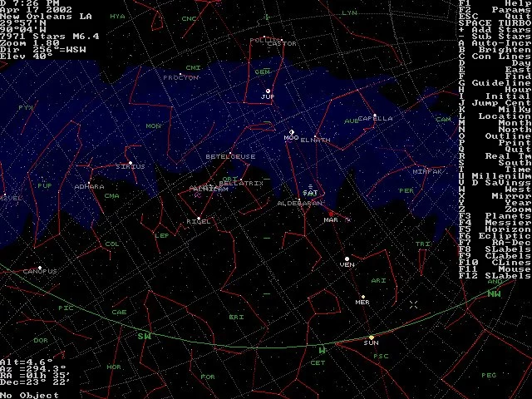
Task: Click the star Capella
Action: tap(375, 116)
